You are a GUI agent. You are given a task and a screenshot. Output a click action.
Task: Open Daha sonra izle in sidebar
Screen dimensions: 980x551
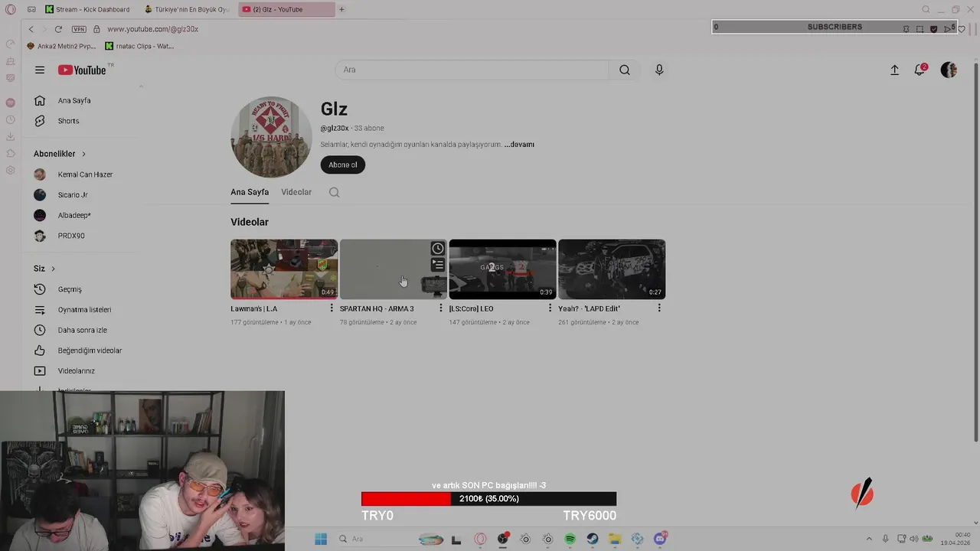tap(80, 330)
